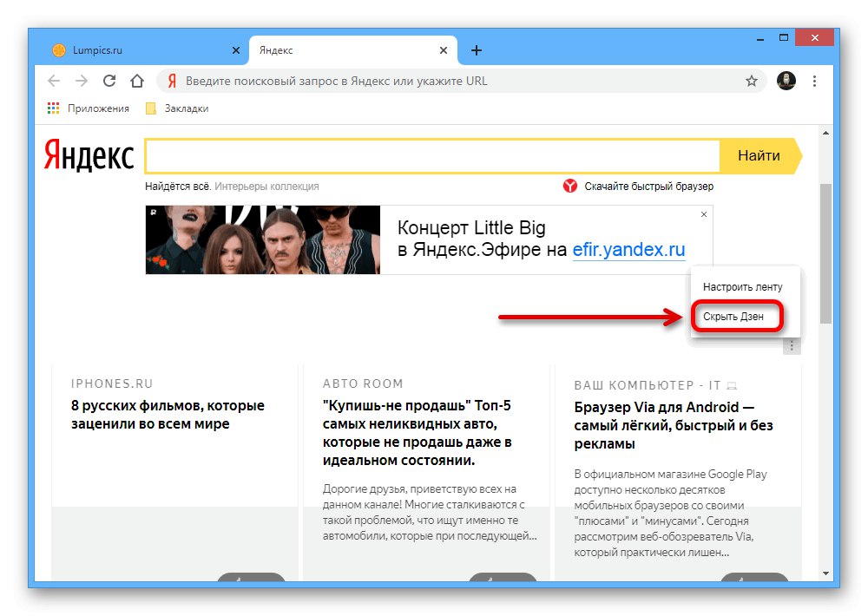
Task: Click the Yandex browser logo icon
Action: [569, 186]
